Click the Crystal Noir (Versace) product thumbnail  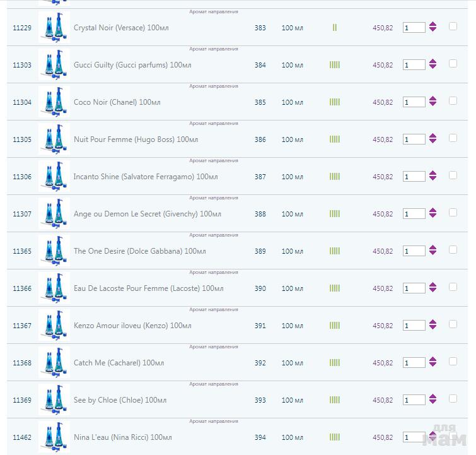[x=54, y=28]
